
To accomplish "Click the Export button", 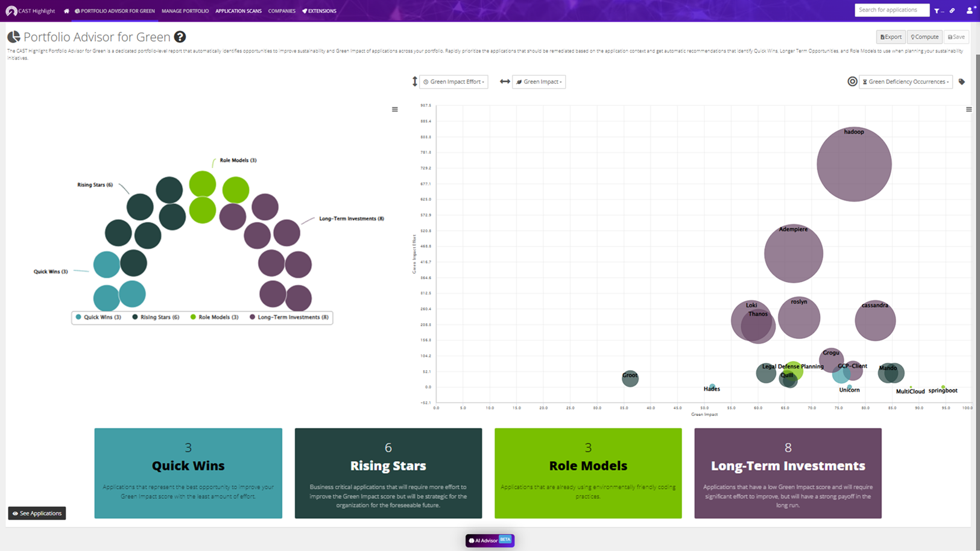I will (x=891, y=37).
